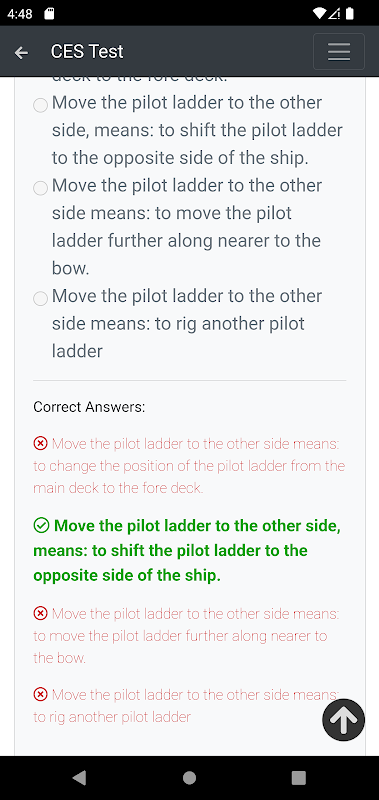
Task: Click the Correct Answers heading
Action: 89,407
